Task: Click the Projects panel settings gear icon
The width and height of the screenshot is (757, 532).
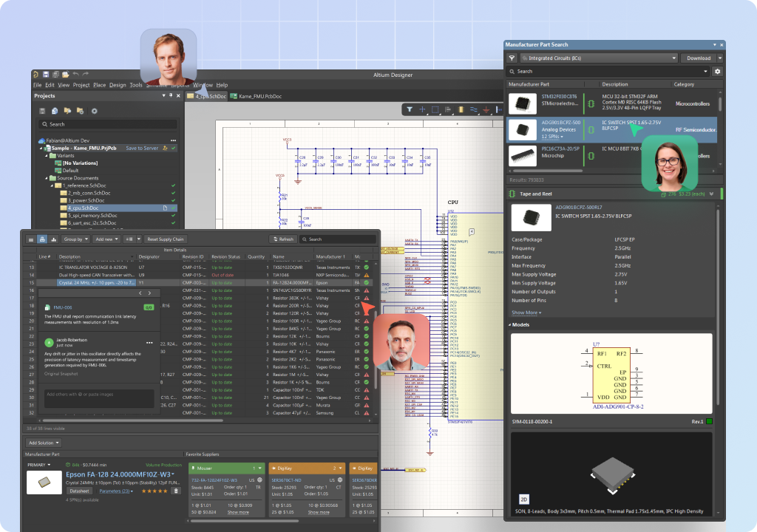Action: pos(94,111)
